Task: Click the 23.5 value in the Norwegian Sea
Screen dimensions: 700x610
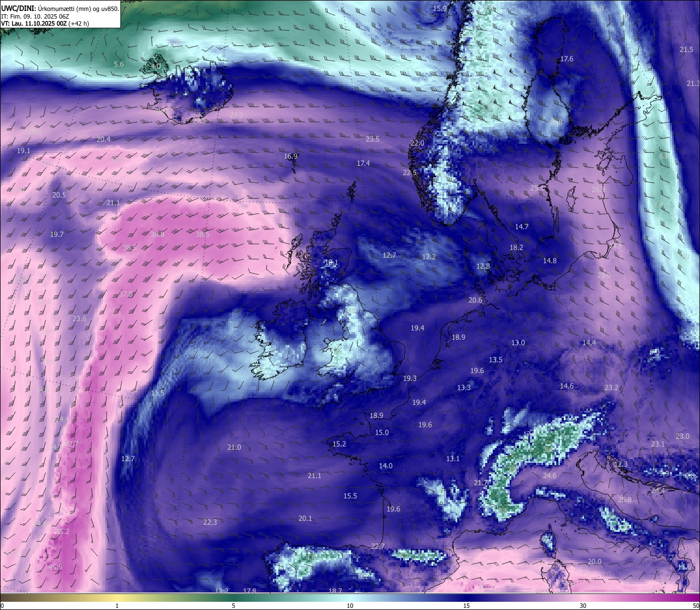Action: [372, 139]
